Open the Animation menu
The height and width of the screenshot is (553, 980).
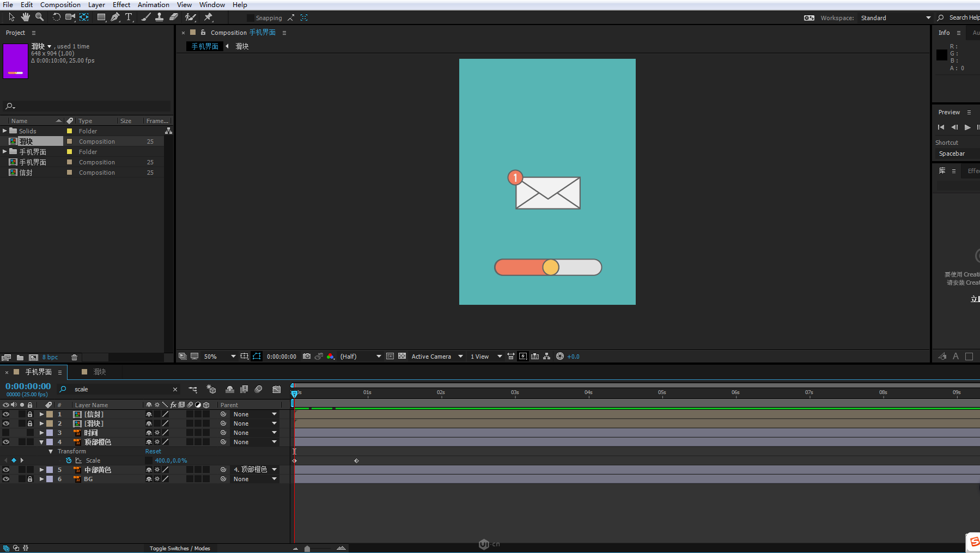[x=153, y=5]
